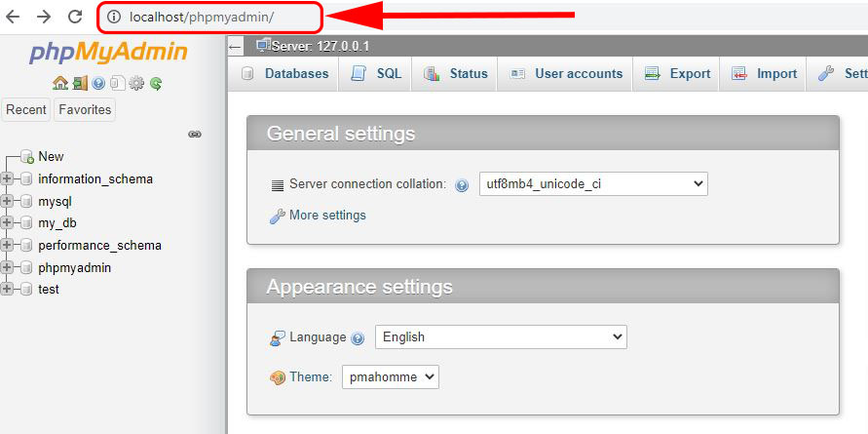The width and height of the screenshot is (868, 434).
Task: Open navigation panel settings gear icon
Action: coord(135,84)
